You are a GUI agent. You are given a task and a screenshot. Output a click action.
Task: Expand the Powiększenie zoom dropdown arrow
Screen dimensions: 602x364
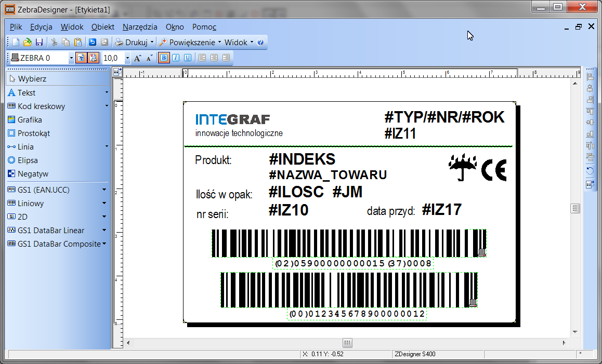(219, 42)
